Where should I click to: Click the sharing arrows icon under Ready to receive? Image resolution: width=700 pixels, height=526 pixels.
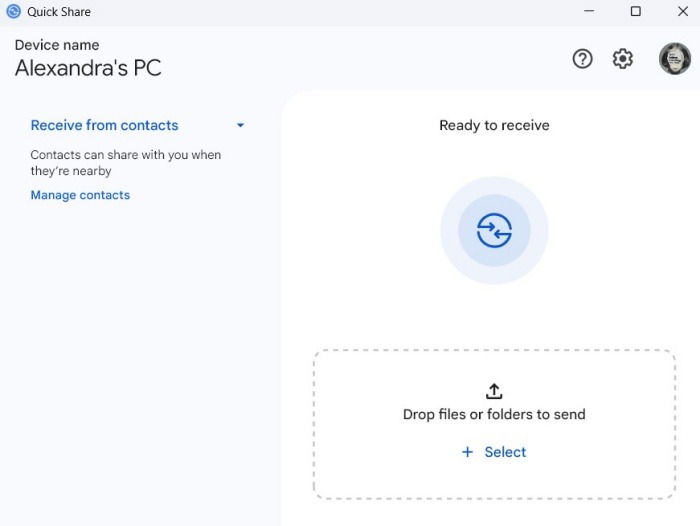[494, 230]
